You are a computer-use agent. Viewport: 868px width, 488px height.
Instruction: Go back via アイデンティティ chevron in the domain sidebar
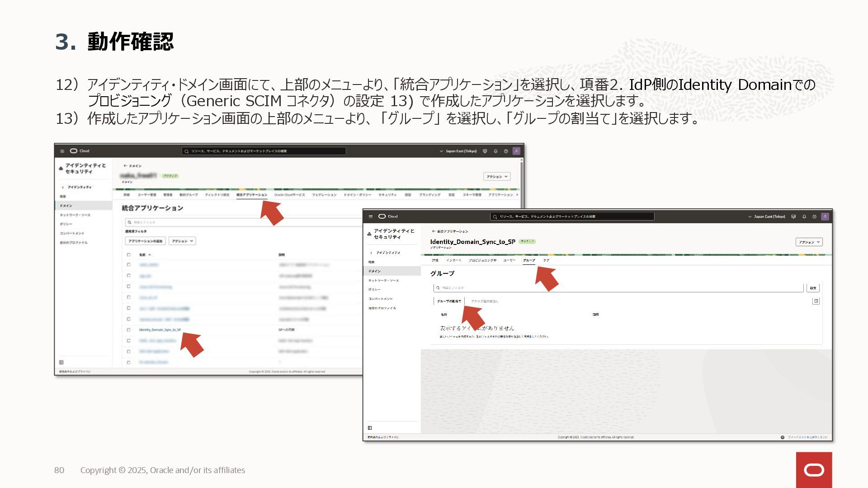click(x=62, y=187)
